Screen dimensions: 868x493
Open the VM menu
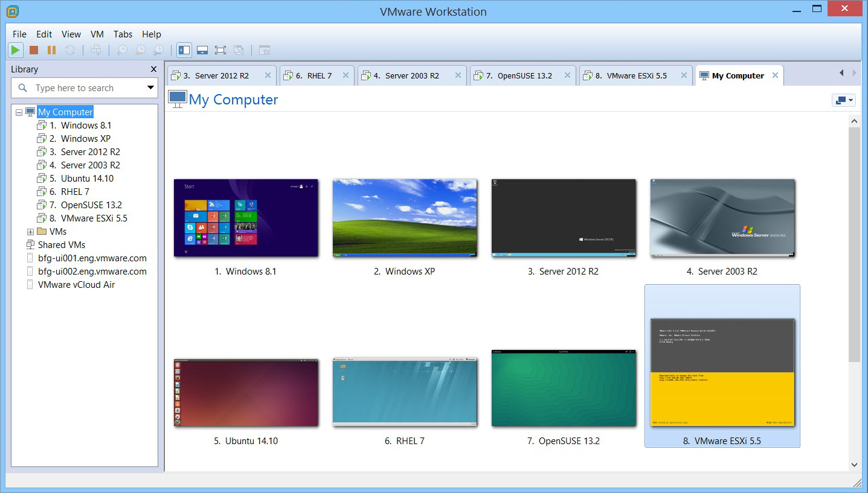[97, 34]
